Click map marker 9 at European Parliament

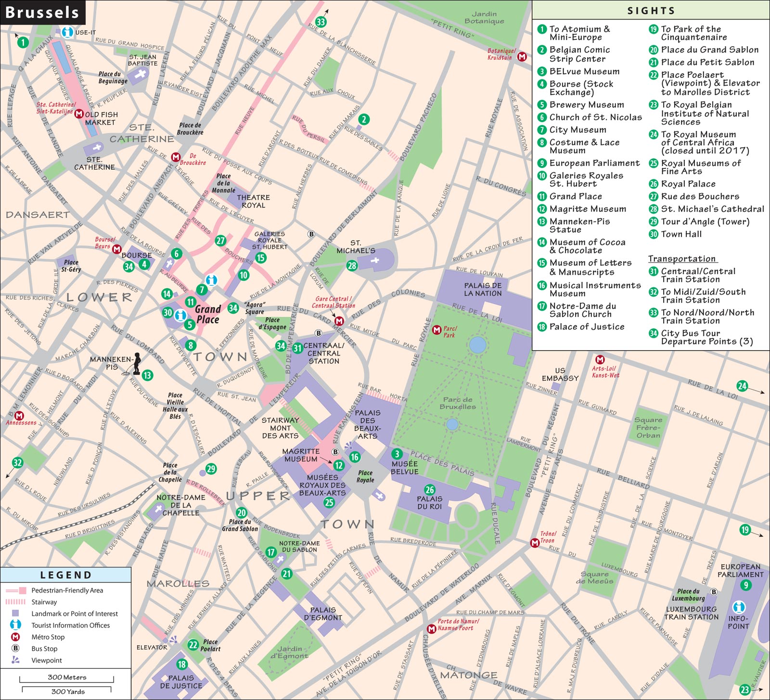pos(745,585)
